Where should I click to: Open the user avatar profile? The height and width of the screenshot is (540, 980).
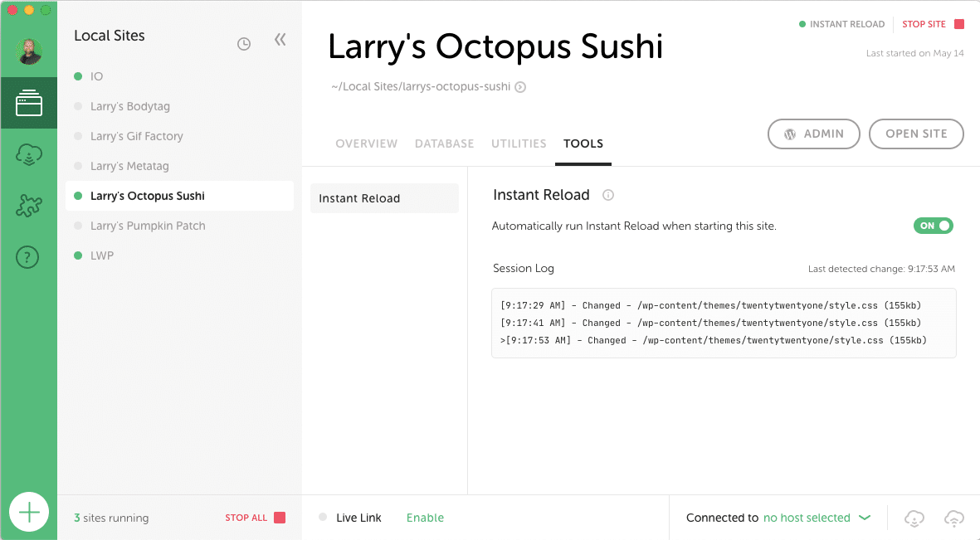coord(29,51)
